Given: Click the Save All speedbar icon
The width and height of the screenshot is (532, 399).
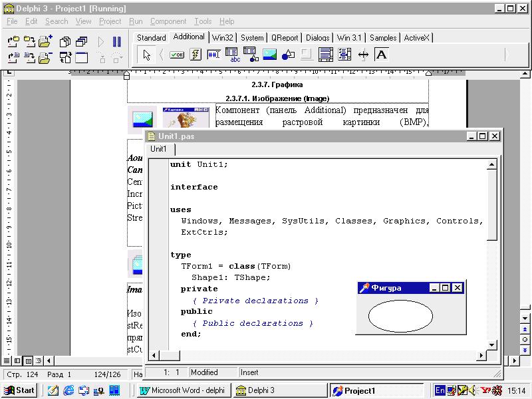Looking at the screenshot, I should (29, 42).
